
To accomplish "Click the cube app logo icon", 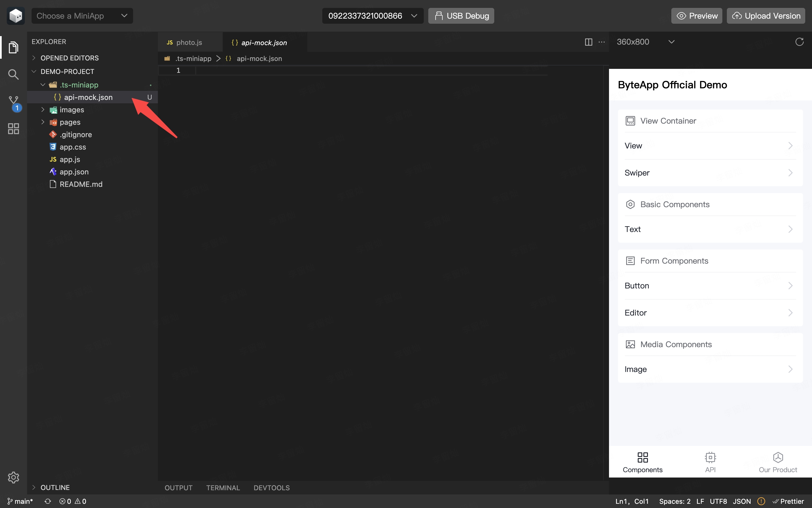I will coord(16,16).
